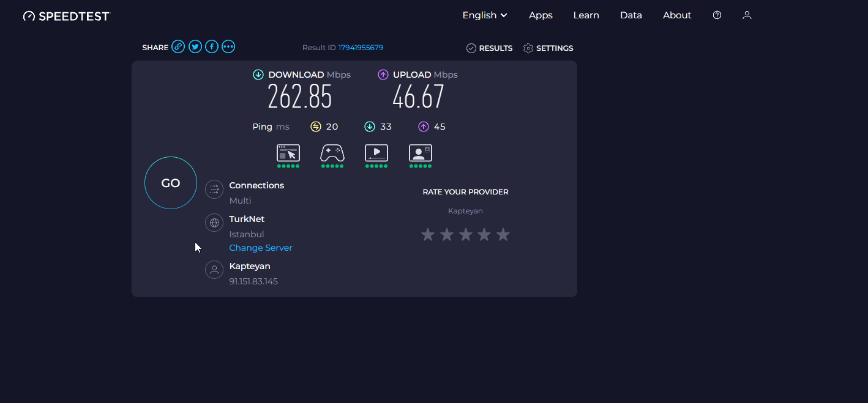Select the gaming controller rating icon
The width and height of the screenshot is (868, 403).
pyautogui.click(x=332, y=153)
